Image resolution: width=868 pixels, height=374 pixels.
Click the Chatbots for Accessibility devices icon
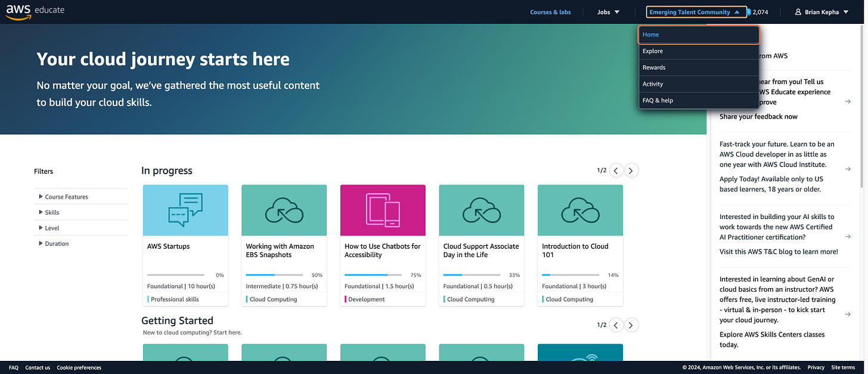click(x=383, y=210)
